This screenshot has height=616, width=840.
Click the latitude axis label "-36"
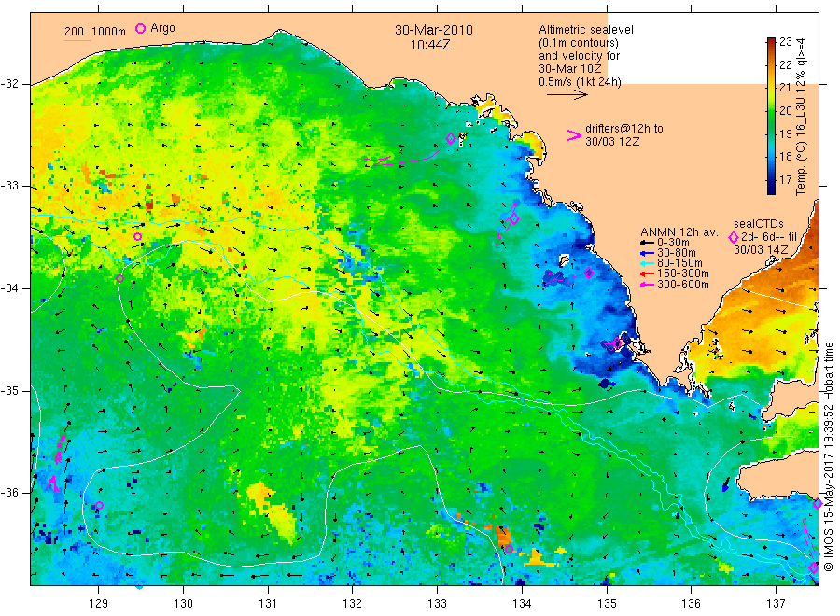tap(10, 492)
